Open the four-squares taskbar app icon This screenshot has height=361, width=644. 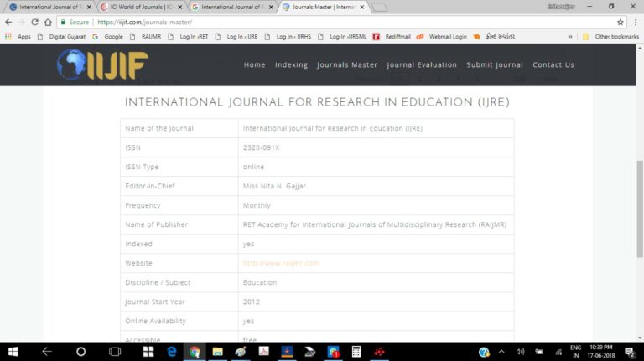tap(148, 352)
